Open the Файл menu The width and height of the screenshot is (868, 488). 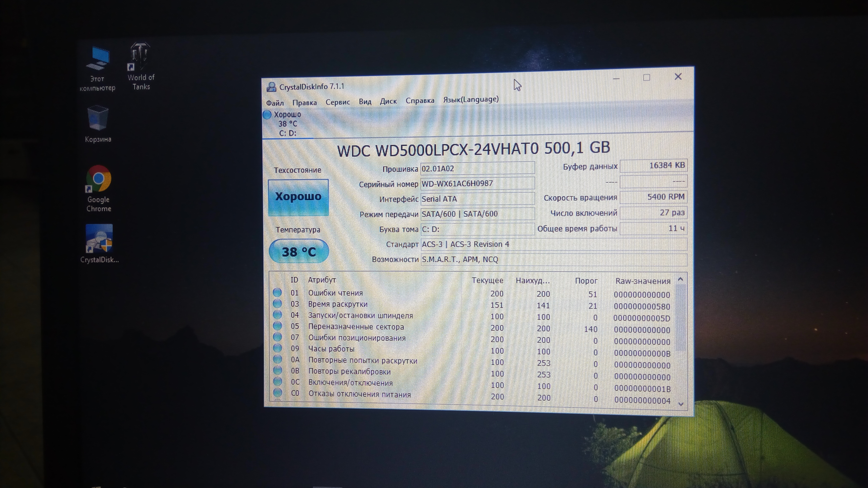tap(275, 103)
